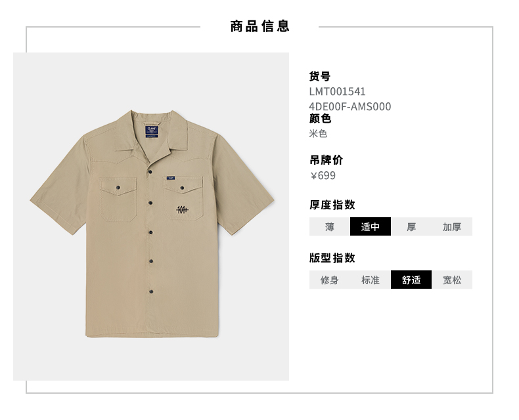519x420 pixels.
Task: Select the 加厚 thickness option
Action: point(452,226)
